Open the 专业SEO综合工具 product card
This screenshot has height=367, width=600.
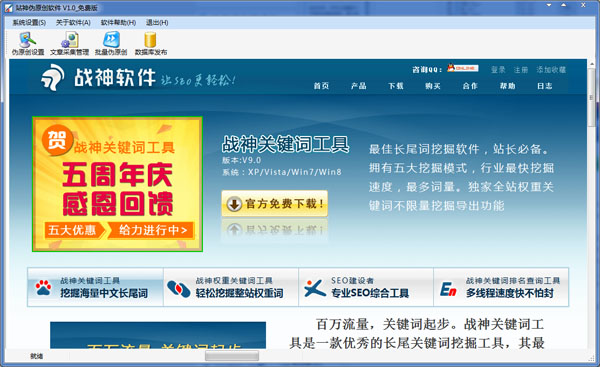pos(366,287)
